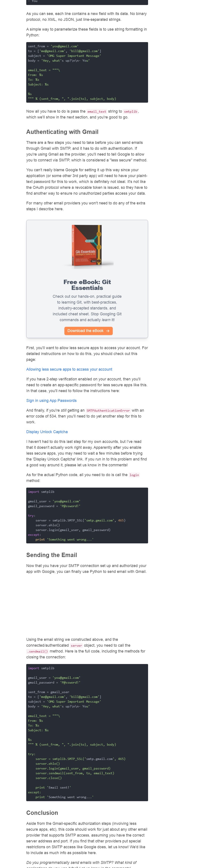Click the Download the eBook button

coord(88,331)
